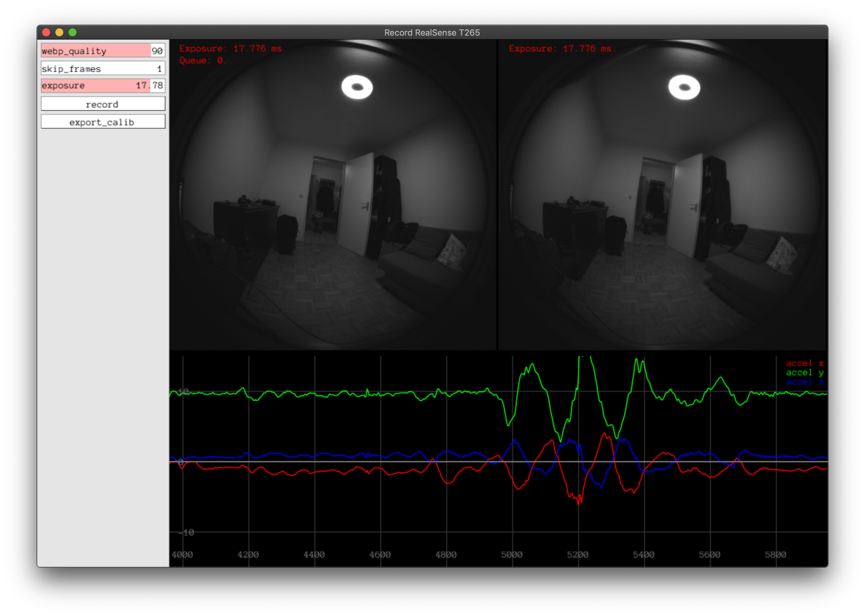
Task: Click the Queue: 0 text overlay
Action: tap(203, 61)
